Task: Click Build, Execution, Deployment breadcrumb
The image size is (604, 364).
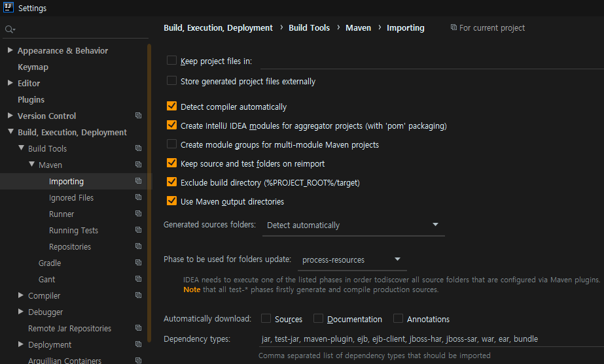Action: [218, 27]
